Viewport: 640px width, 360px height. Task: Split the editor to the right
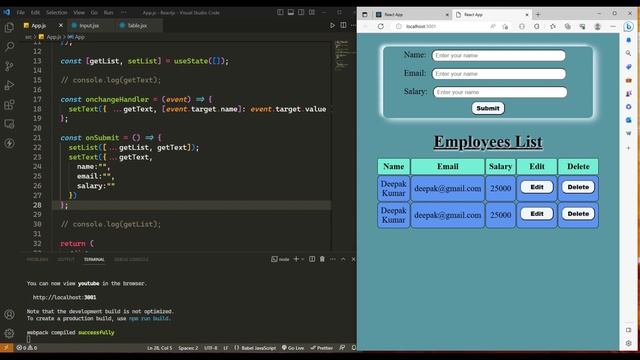(343, 25)
